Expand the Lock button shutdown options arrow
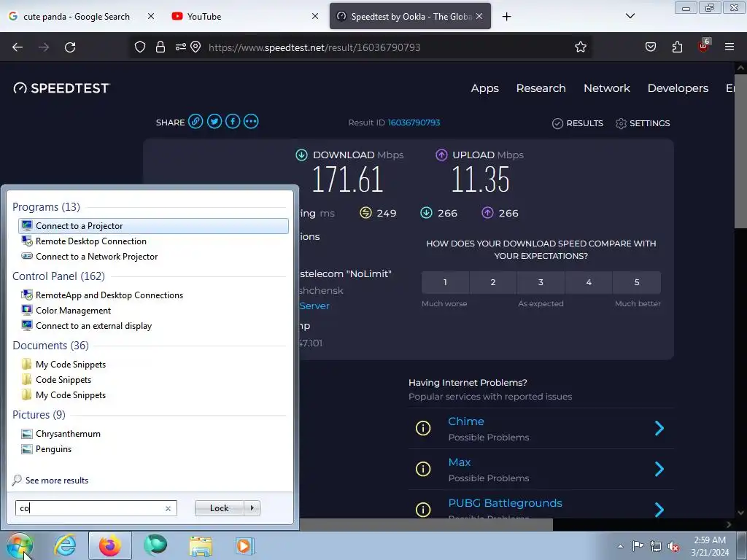Image resolution: width=747 pixels, height=560 pixels. click(x=252, y=508)
